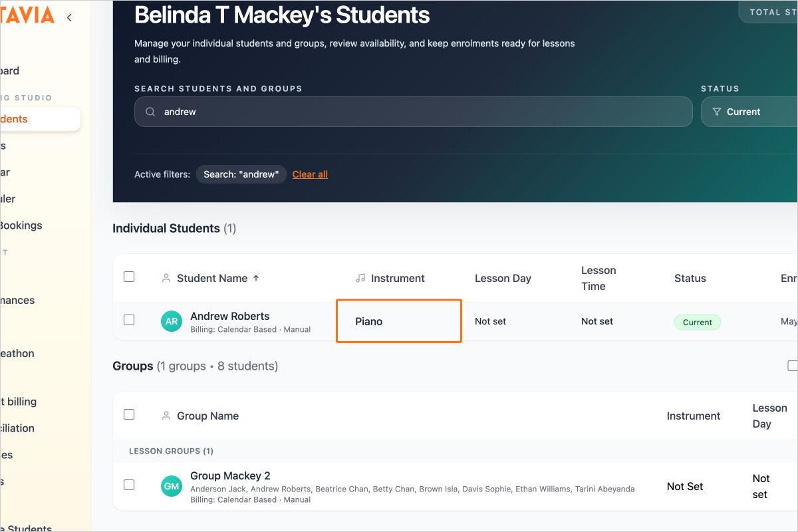Click the AR avatar for Andrew Roberts
The width and height of the screenshot is (798, 532).
click(172, 322)
